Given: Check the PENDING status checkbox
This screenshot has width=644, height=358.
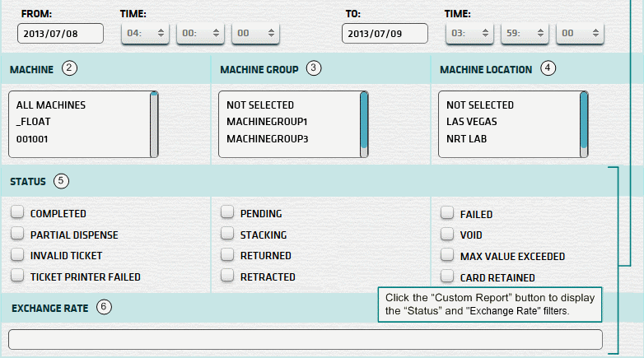Looking at the screenshot, I should click(227, 212).
